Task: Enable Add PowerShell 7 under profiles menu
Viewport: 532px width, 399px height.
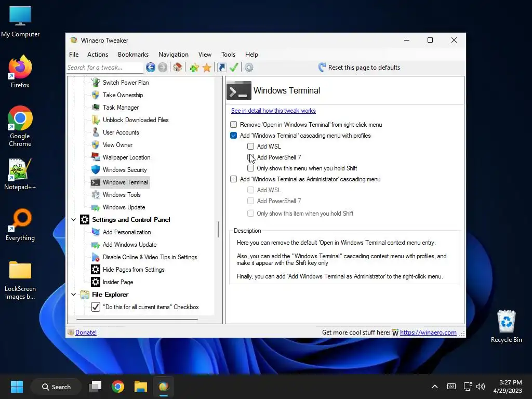Action: click(251, 157)
